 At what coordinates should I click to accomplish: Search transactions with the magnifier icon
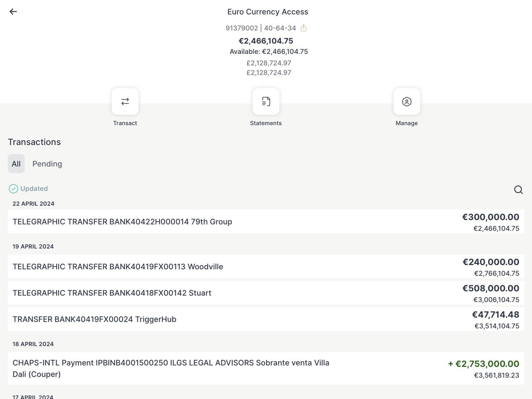[518, 190]
